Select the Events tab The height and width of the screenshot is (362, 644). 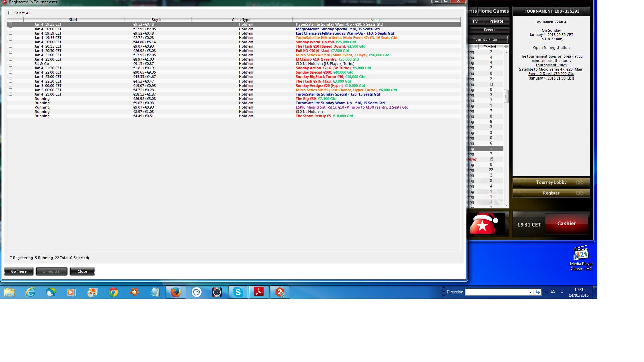click(489, 30)
